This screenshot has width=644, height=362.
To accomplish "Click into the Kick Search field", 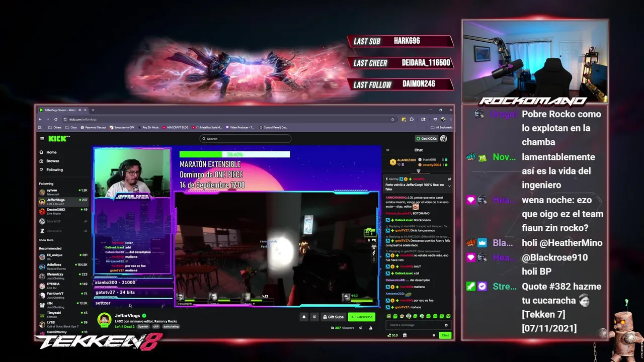I will pyautogui.click(x=246, y=139).
